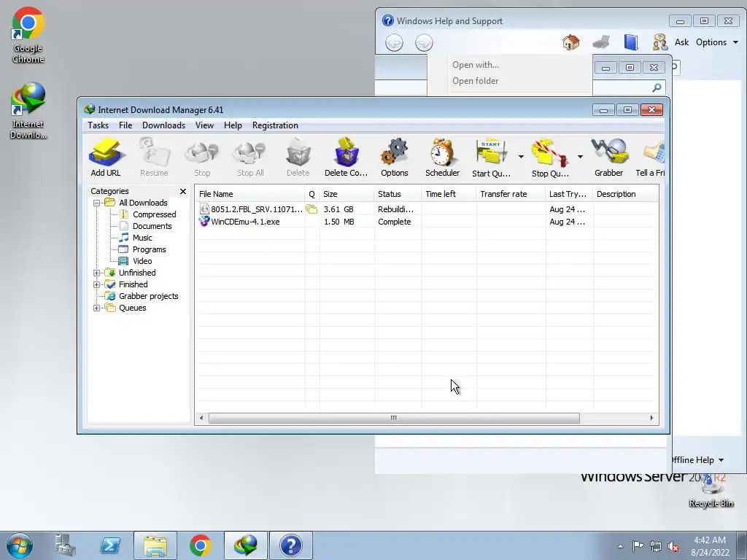Select the Music category

pyautogui.click(x=142, y=238)
